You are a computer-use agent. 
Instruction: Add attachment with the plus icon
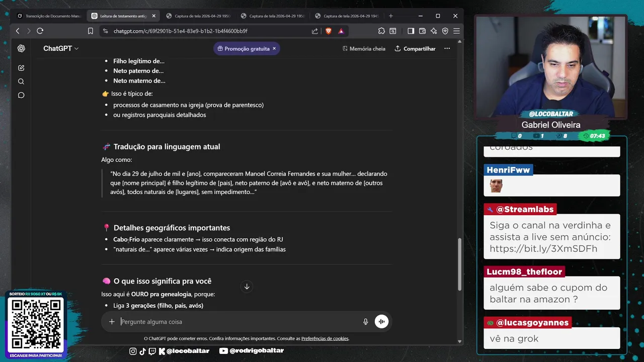click(x=112, y=322)
